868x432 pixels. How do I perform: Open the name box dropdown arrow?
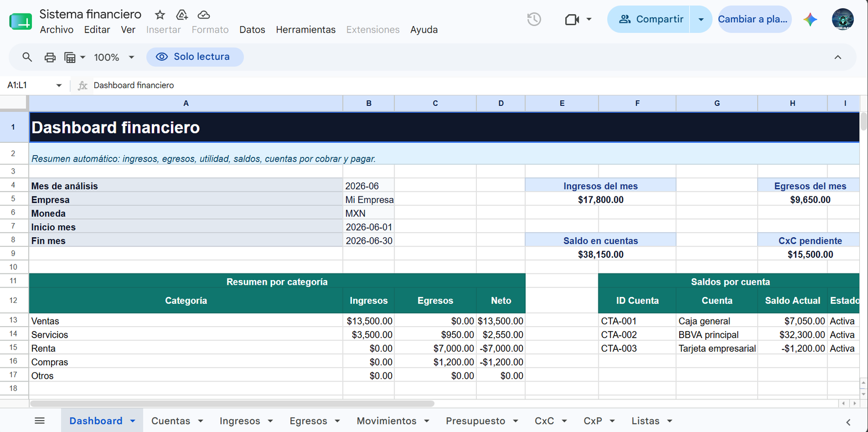coord(59,85)
